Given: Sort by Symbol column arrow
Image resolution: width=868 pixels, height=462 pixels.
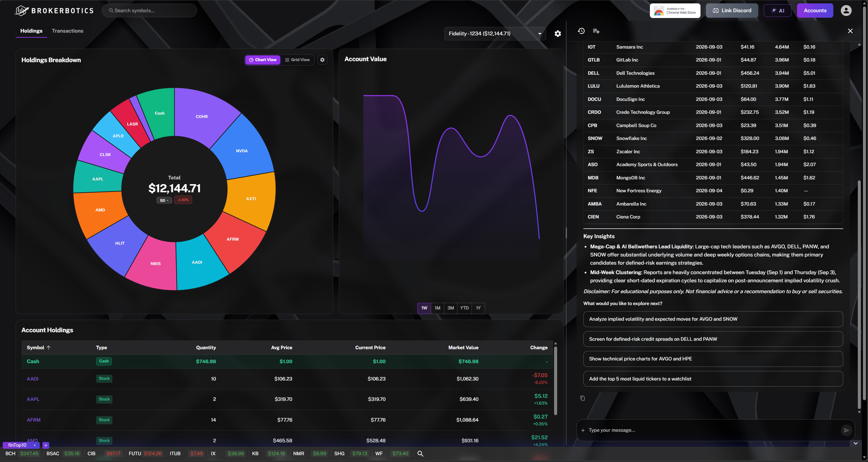Looking at the screenshot, I should coord(49,348).
